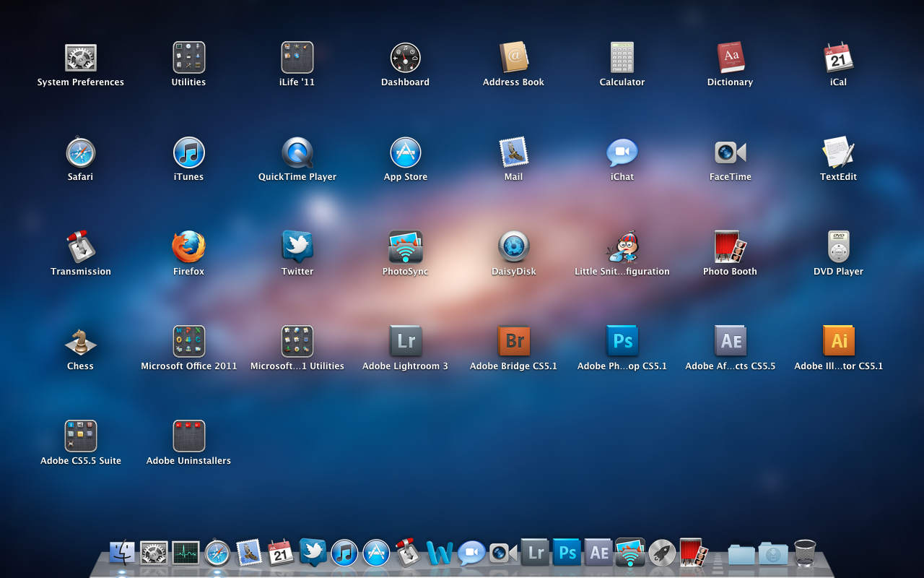Open Mail in the Launchpad grid
Image resolution: width=924 pixels, height=578 pixels.
tap(514, 152)
